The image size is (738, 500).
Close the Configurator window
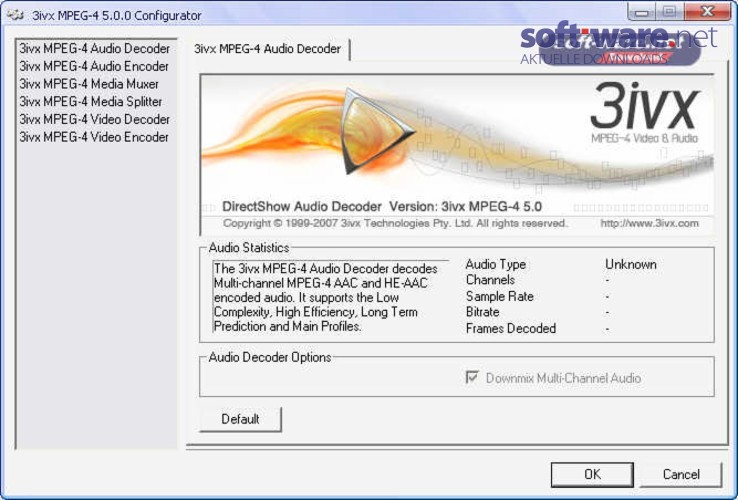[707, 12]
